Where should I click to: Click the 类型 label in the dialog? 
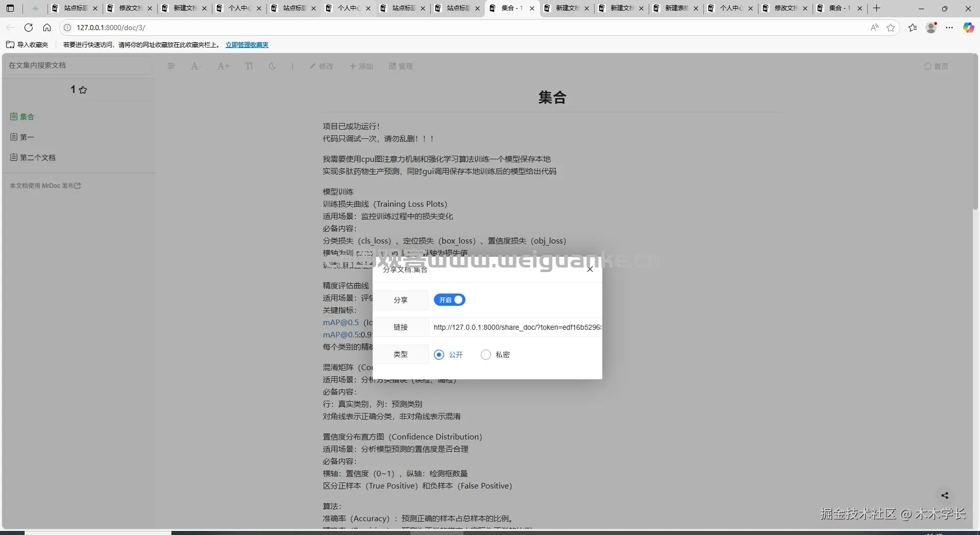(401, 354)
